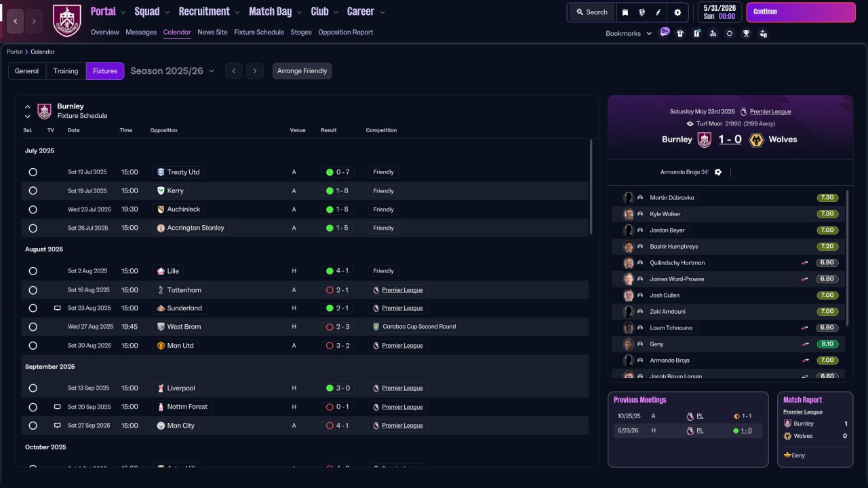Click the circular refresh-arrows icon in bookmarks row
Viewport: 868px width, 488px height.
(x=729, y=33)
